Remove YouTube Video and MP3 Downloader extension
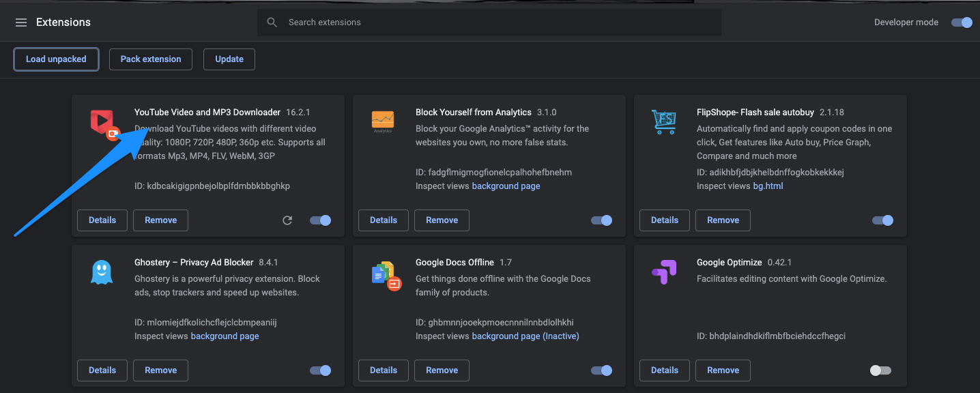 (161, 220)
